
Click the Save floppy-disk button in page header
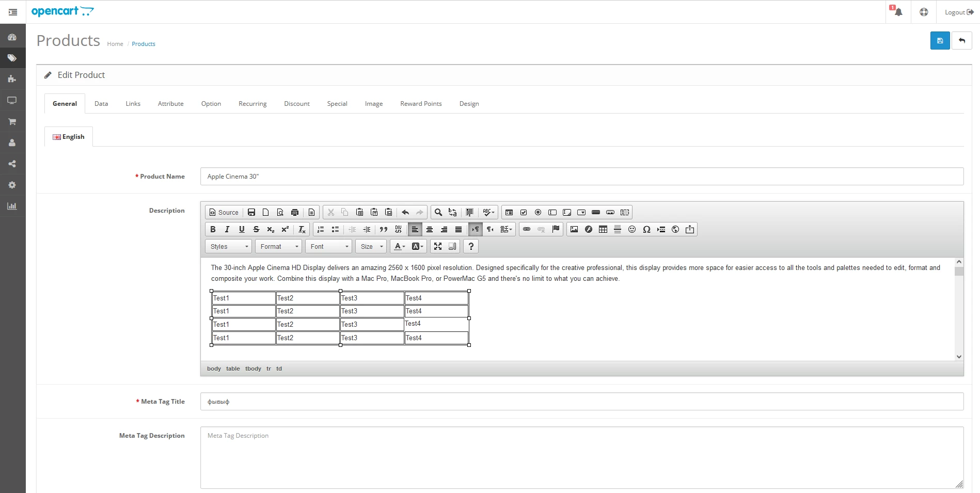(x=940, y=41)
